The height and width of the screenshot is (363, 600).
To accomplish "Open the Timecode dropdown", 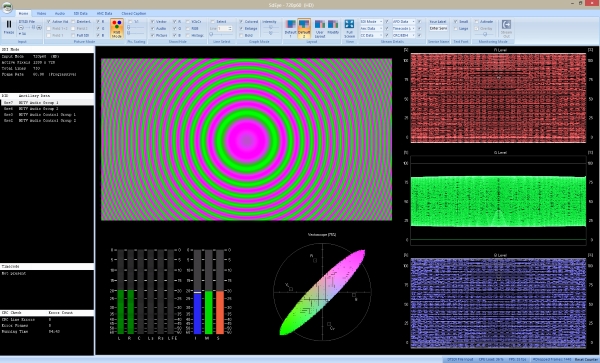I will [x=404, y=28].
